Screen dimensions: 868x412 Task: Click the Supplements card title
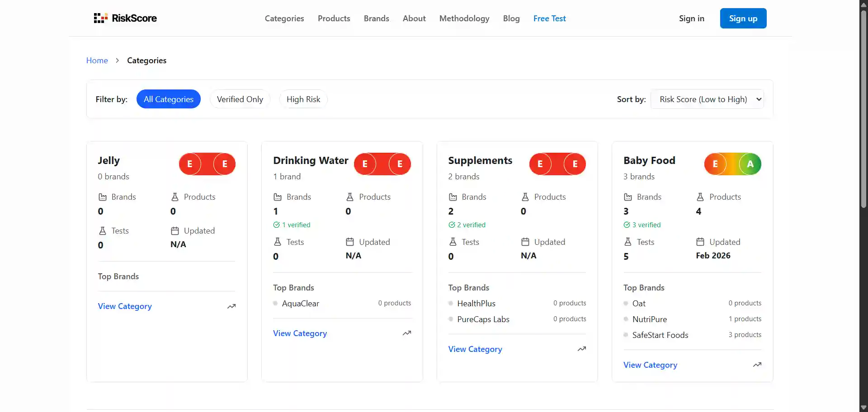(x=480, y=161)
